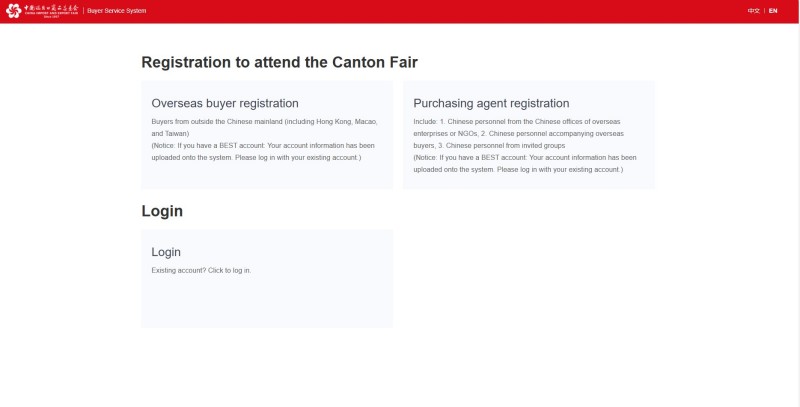Click blank lower area of Login card
Viewport: 800px width, 407px height.
267,303
